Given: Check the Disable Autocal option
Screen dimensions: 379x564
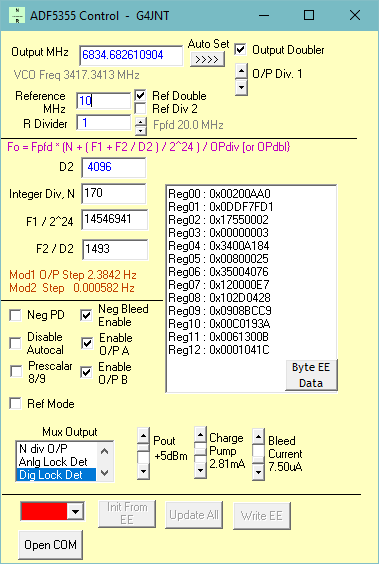Looking at the screenshot, I should (15, 343).
